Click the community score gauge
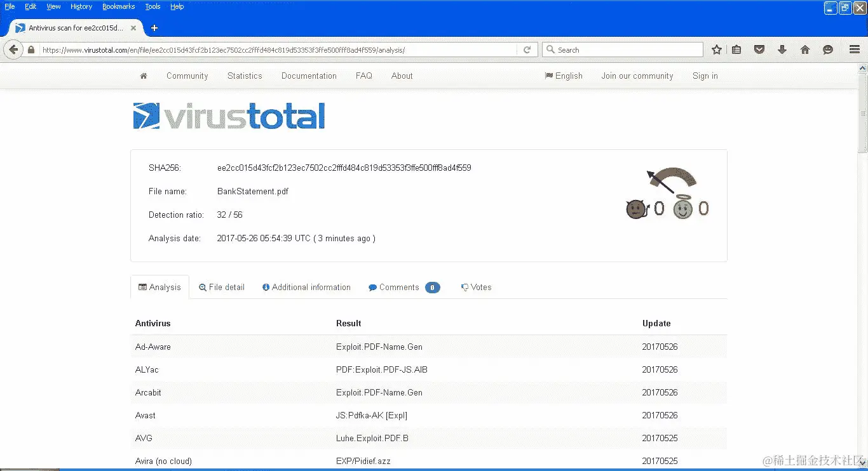 click(x=672, y=181)
